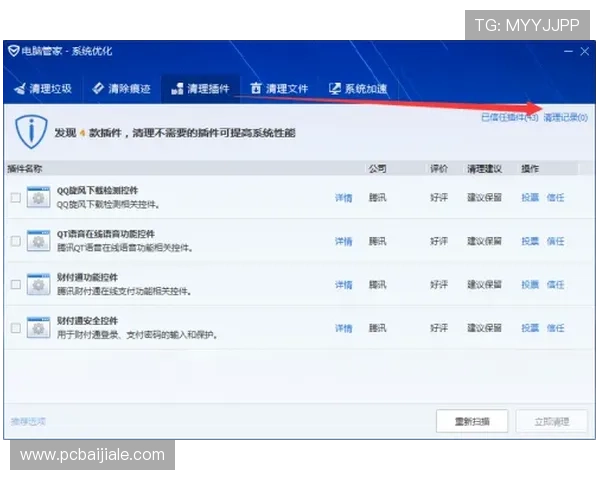The image size is (600, 480).
Task: Trust (信任) the QT语音在线语音功能控件
Action: click(x=555, y=241)
